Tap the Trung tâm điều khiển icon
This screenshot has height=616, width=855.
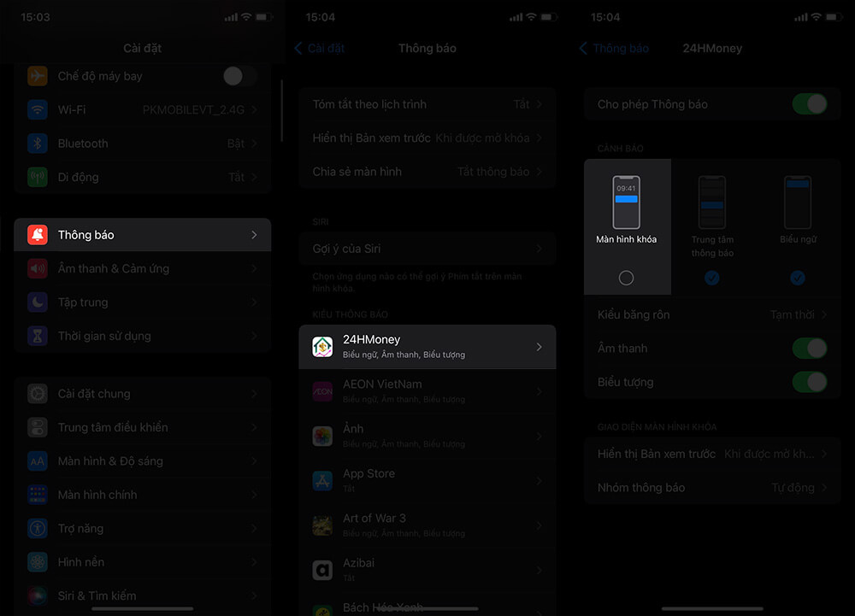click(x=38, y=427)
